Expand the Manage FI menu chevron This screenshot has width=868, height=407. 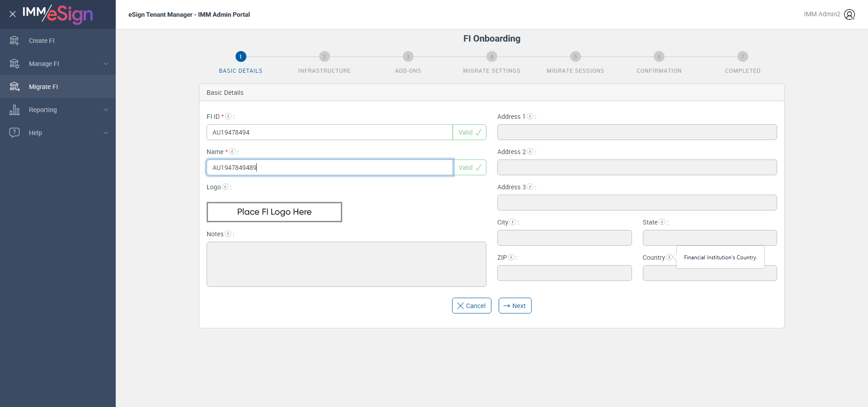[106, 64]
